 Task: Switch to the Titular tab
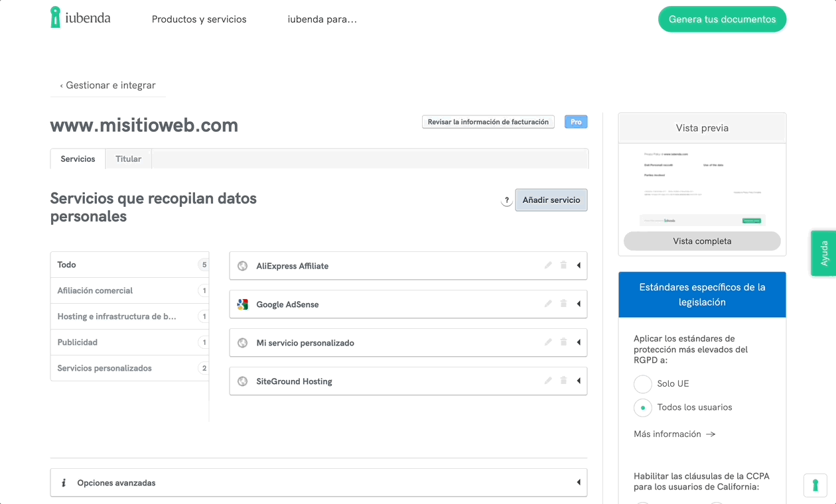point(128,159)
